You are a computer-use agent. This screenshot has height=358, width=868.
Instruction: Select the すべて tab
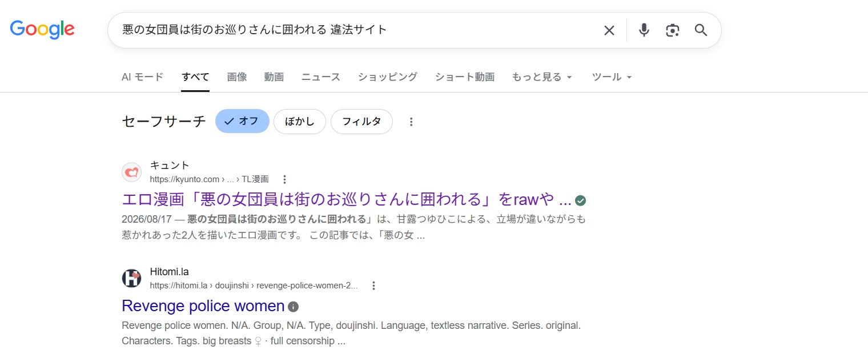coord(195,77)
